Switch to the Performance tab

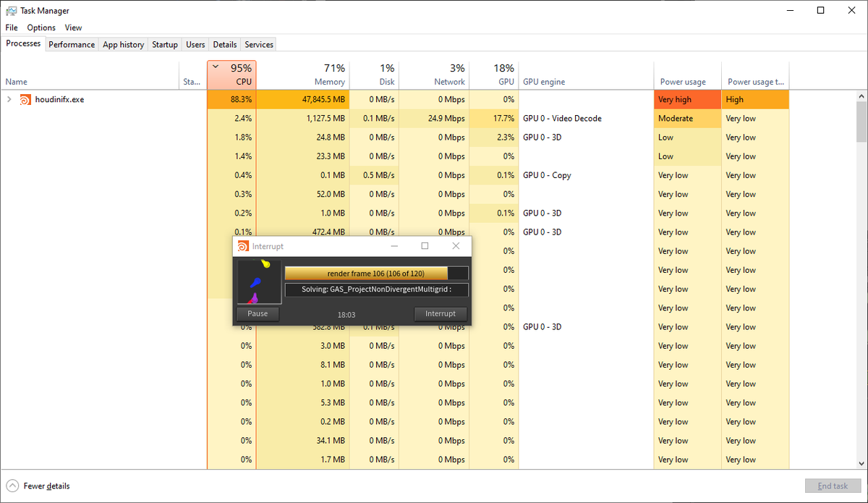click(72, 45)
